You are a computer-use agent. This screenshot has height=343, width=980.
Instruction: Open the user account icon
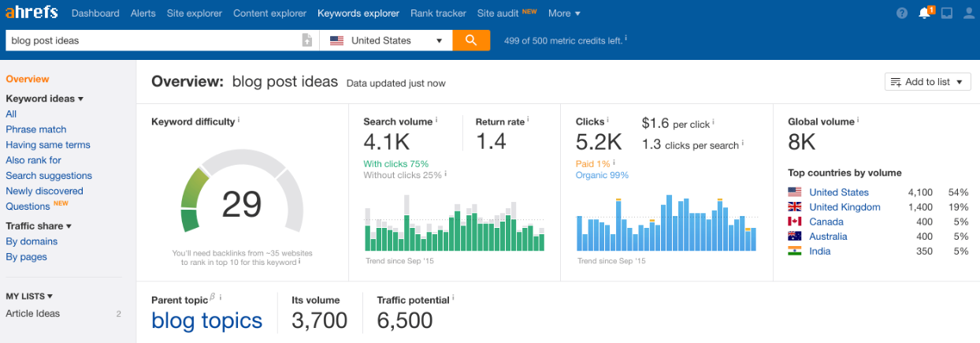tap(968, 13)
